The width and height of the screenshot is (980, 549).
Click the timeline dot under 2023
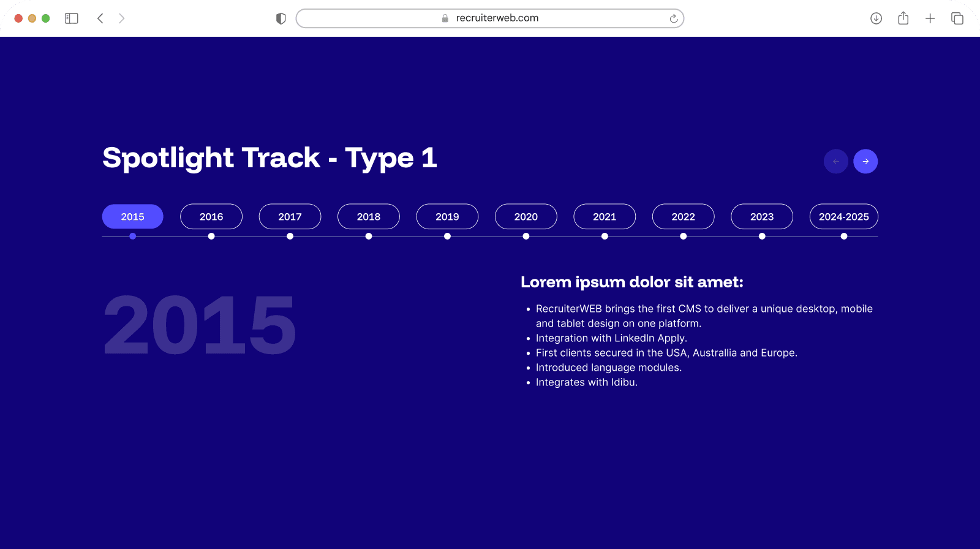[762, 237]
